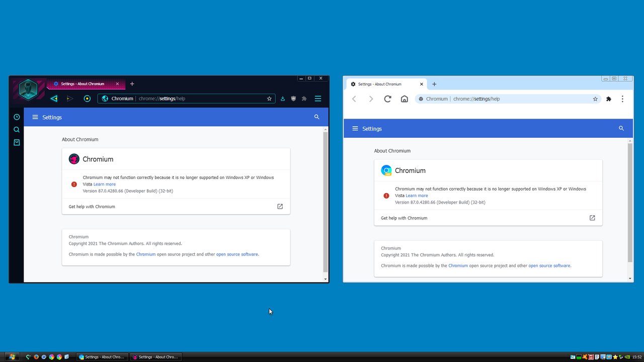
Task: Click the light window's address bar URL
Action: 476,99
